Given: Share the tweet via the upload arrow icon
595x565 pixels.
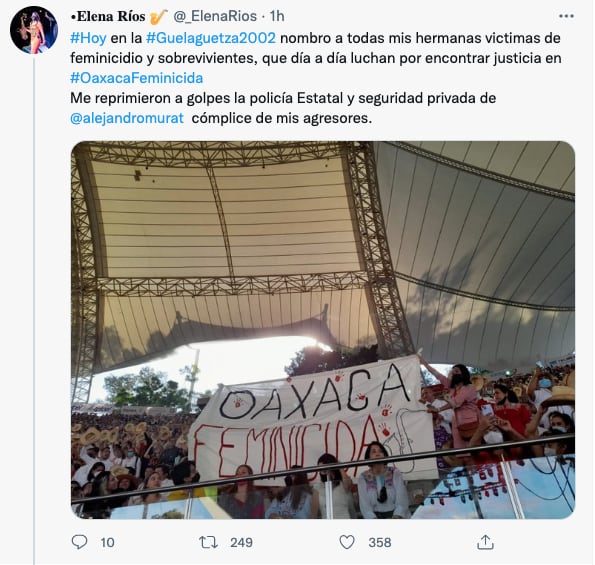Looking at the screenshot, I should pyautogui.click(x=485, y=542).
